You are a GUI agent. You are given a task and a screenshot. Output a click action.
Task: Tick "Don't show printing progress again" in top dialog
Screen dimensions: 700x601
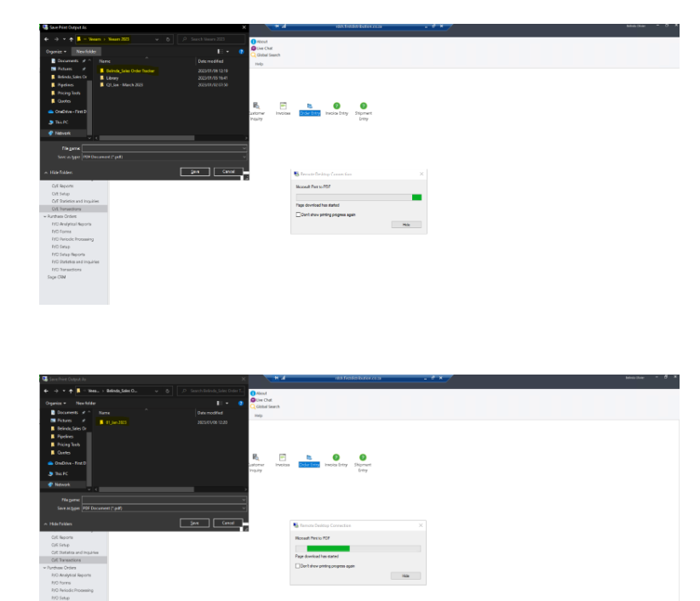pos(298,215)
